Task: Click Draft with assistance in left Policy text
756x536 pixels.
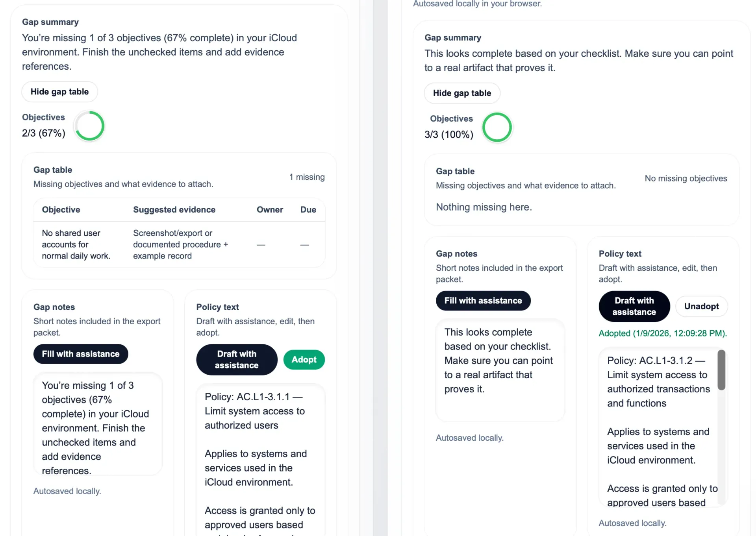Action: (236, 359)
